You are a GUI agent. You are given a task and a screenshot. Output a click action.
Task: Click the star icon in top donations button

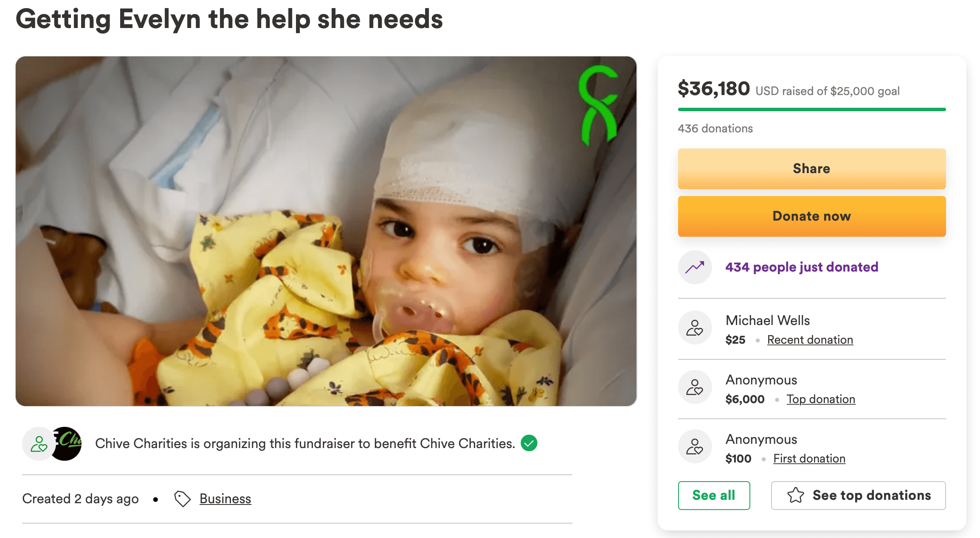click(795, 496)
